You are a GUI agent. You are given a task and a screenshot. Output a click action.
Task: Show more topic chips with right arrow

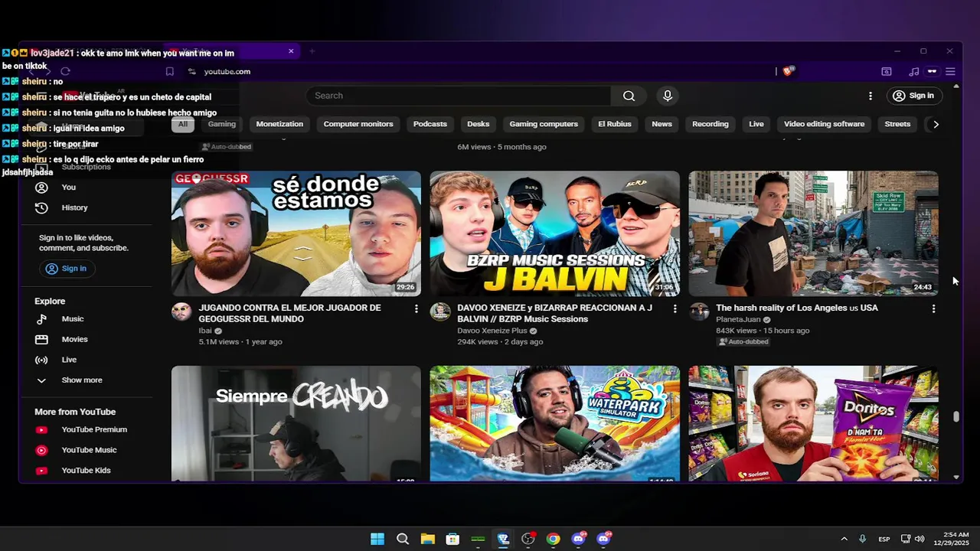click(936, 124)
